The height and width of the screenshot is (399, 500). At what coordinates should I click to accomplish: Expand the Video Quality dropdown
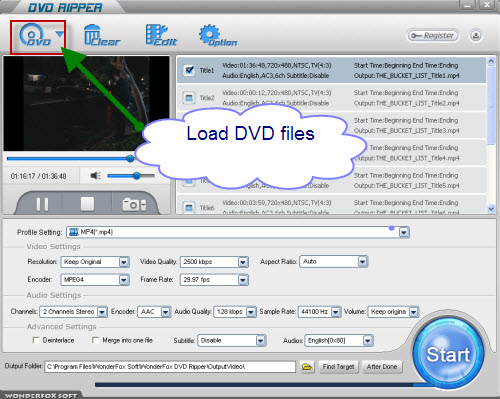pos(243,262)
